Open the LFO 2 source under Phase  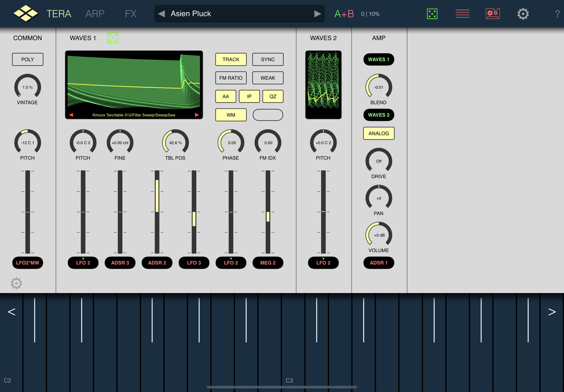coord(231,263)
